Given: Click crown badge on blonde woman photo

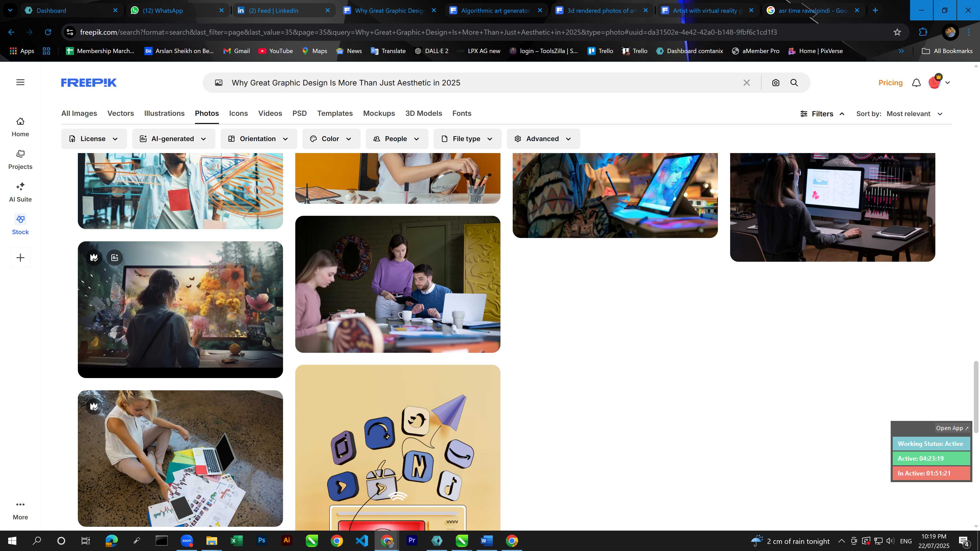Looking at the screenshot, I should point(94,407).
